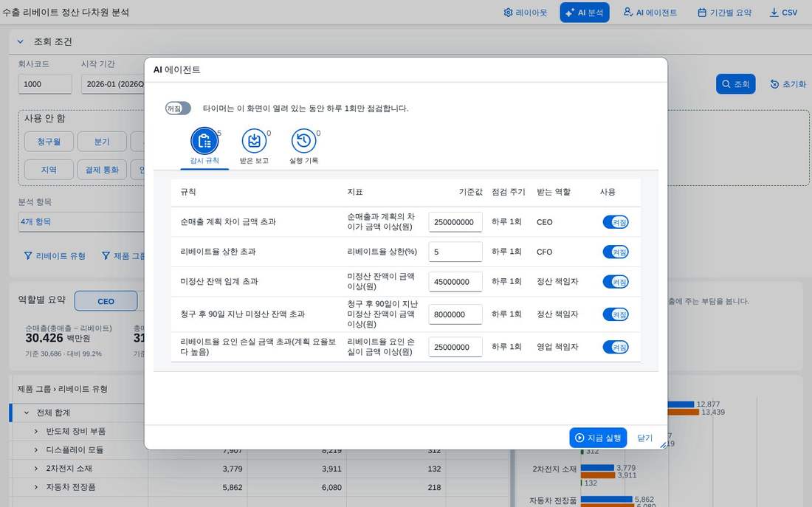The width and height of the screenshot is (812, 507).
Task: Click the 지표 column header
Action: (355, 192)
